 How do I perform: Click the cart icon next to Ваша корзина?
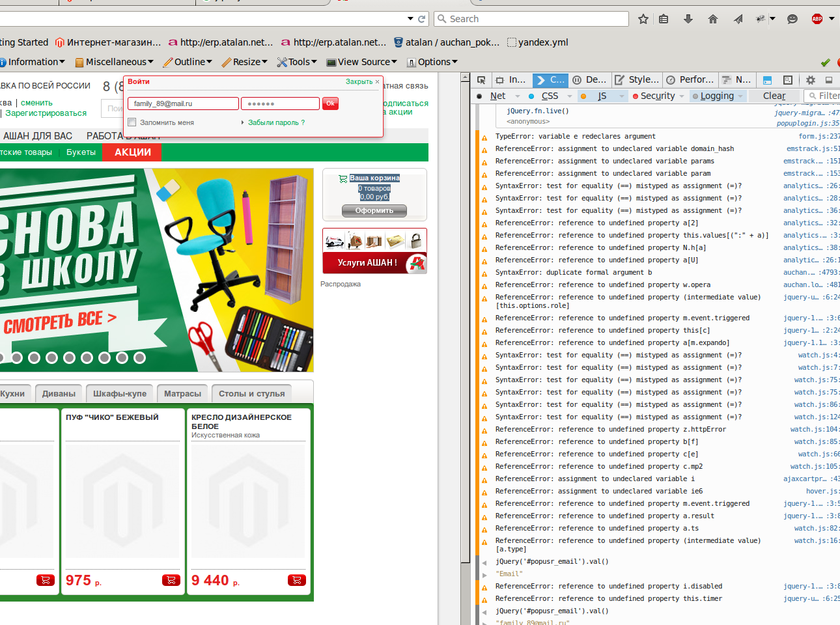[343, 178]
